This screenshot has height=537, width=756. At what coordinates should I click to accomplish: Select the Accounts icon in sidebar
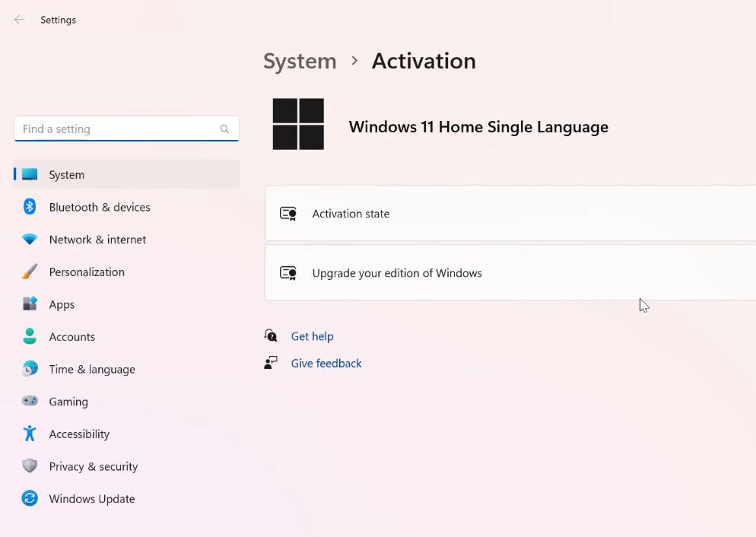tap(29, 336)
